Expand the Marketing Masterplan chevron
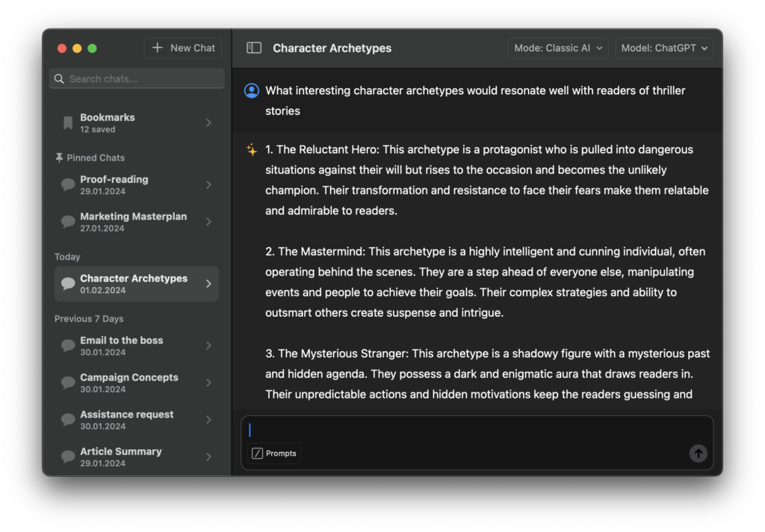 click(x=209, y=222)
